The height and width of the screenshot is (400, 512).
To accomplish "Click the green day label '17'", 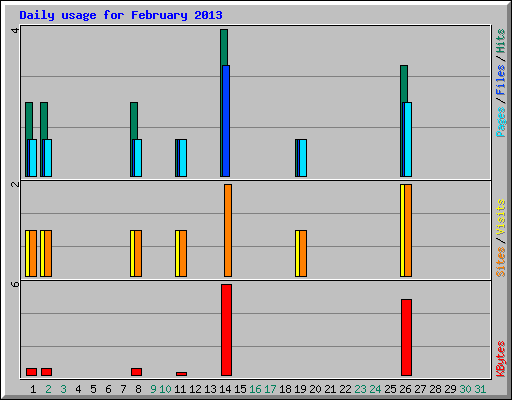I will (x=270, y=389).
